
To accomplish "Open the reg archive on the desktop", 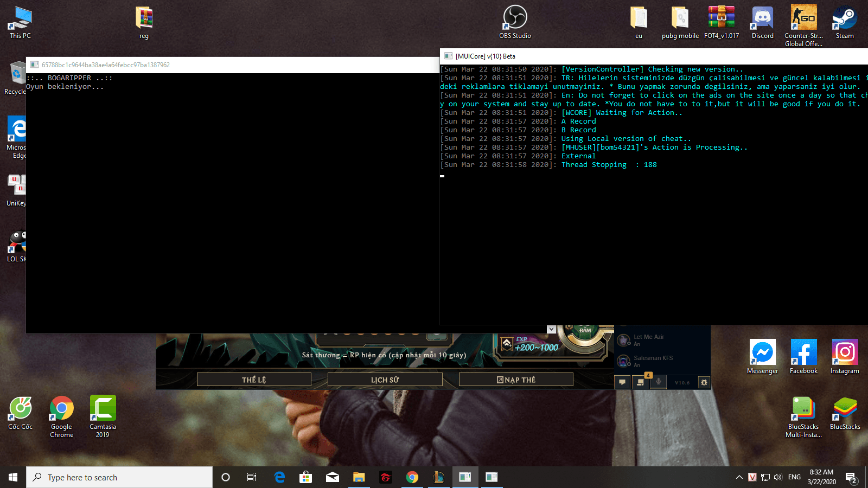I will pyautogui.click(x=144, y=23).
